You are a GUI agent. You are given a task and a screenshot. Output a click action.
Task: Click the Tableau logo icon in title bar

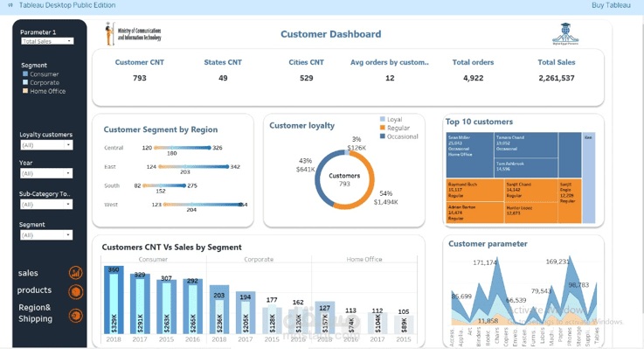click(10, 5)
